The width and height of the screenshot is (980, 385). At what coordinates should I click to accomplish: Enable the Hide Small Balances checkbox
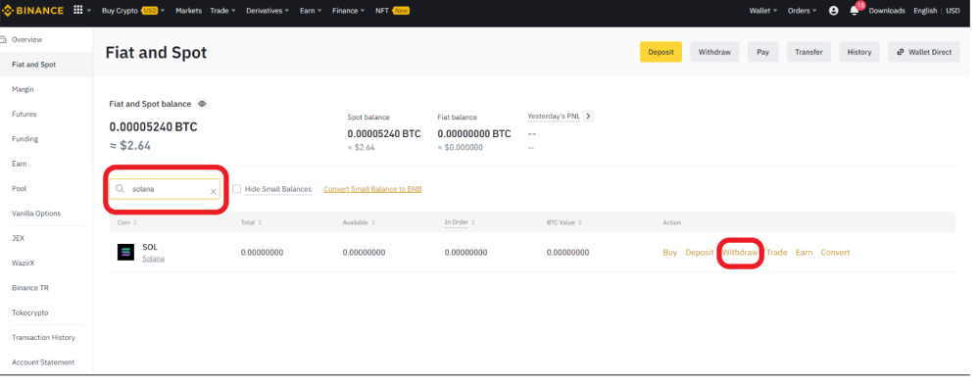point(237,189)
